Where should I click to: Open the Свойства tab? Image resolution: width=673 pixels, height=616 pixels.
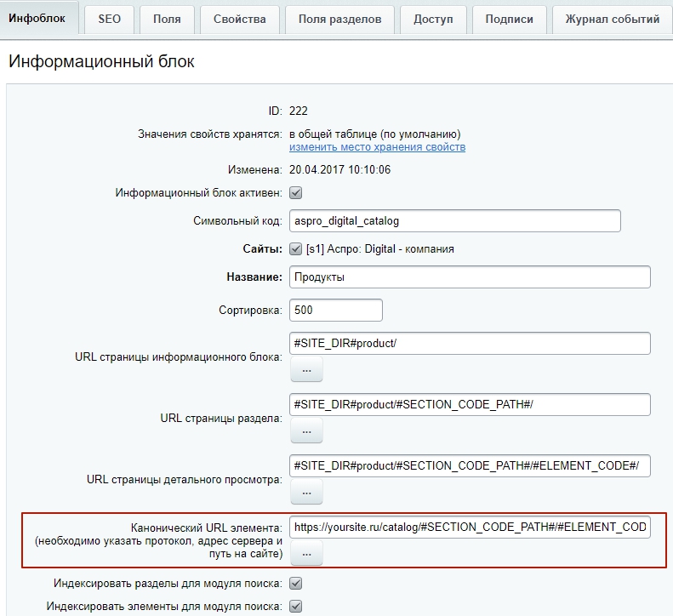pos(239,19)
